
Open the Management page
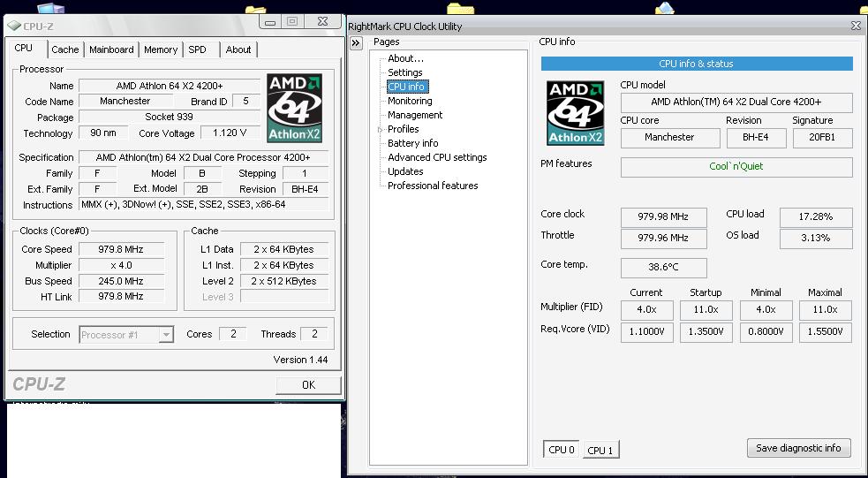pos(415,115)
